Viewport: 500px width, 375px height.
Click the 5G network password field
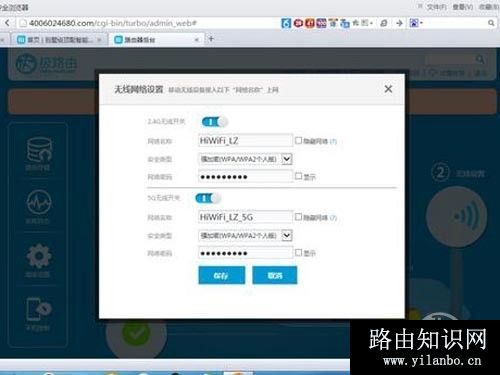245,253
